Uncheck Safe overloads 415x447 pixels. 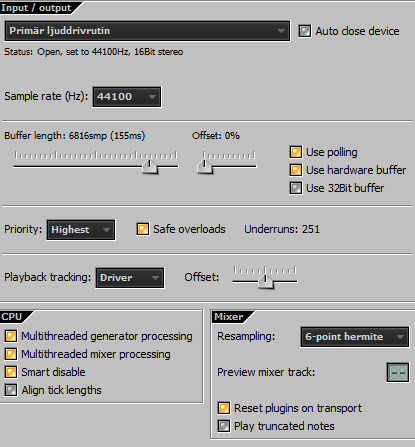[143, 229]
